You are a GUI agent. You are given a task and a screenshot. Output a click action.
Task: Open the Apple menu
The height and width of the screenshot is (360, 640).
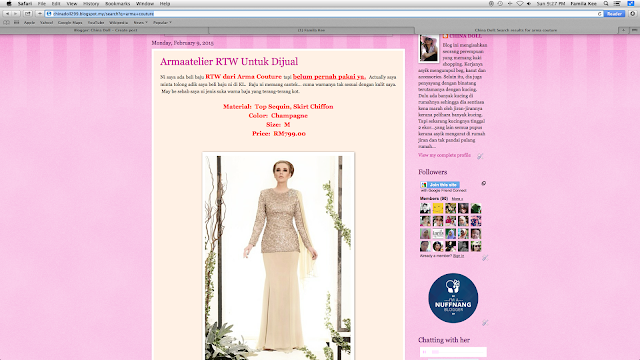point(9,3)
